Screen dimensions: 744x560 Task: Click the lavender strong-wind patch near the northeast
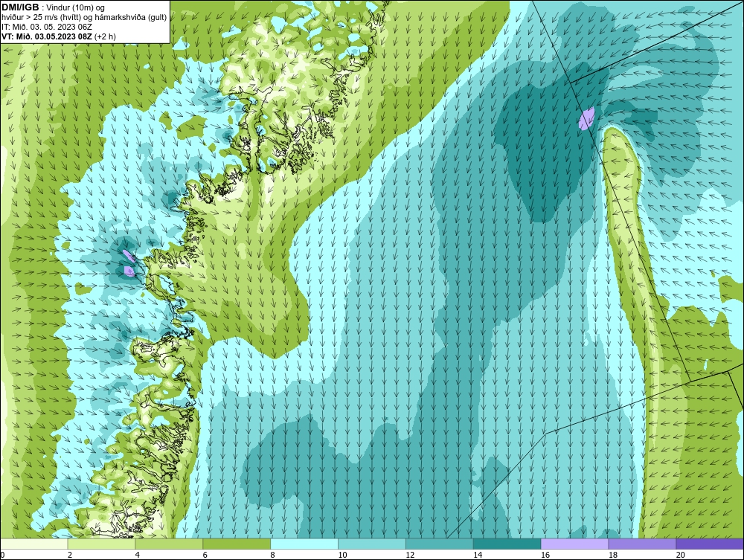(x=586, y=118)
